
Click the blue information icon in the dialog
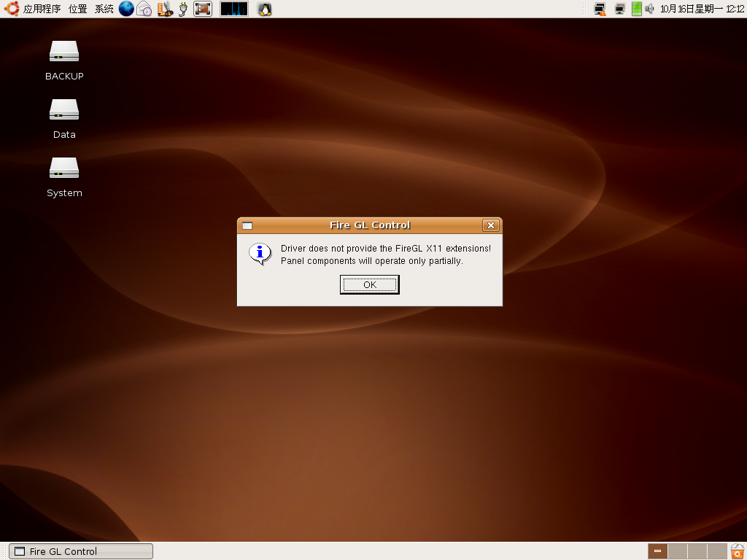tap(260, 254)
